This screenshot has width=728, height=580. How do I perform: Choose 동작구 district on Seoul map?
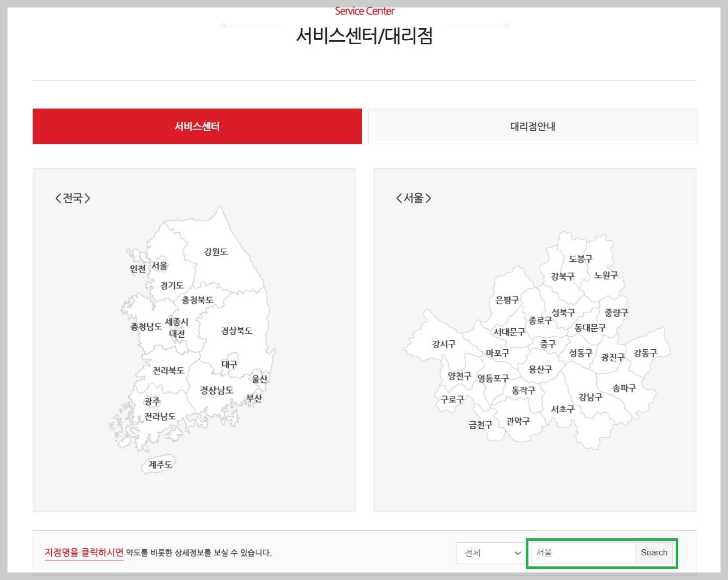point(523,391)
